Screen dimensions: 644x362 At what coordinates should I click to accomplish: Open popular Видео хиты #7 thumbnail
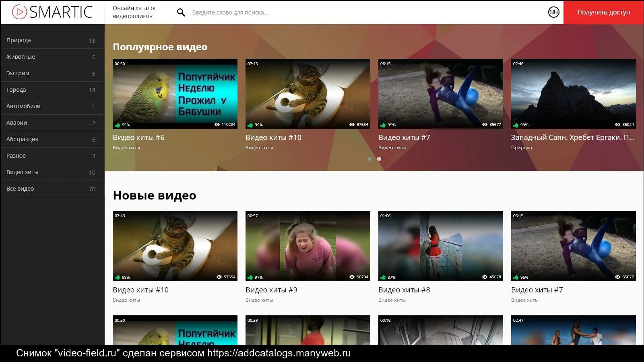(441, 94)
